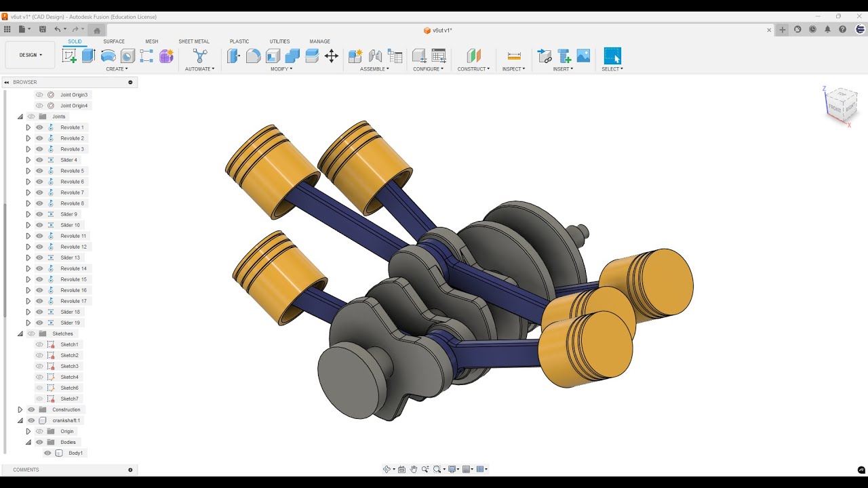Select the Press Pull modify icon
The image size is (868, 488).
[x=234, y=56]
